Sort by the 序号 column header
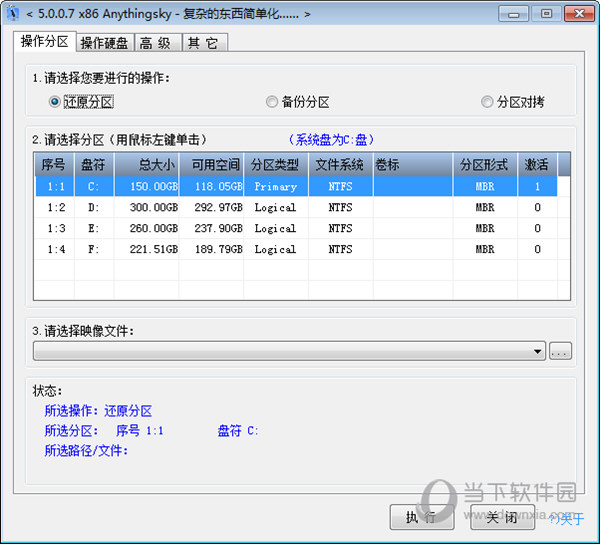The height and width of the screenshot is (544, 600). [x=54, y=165]
